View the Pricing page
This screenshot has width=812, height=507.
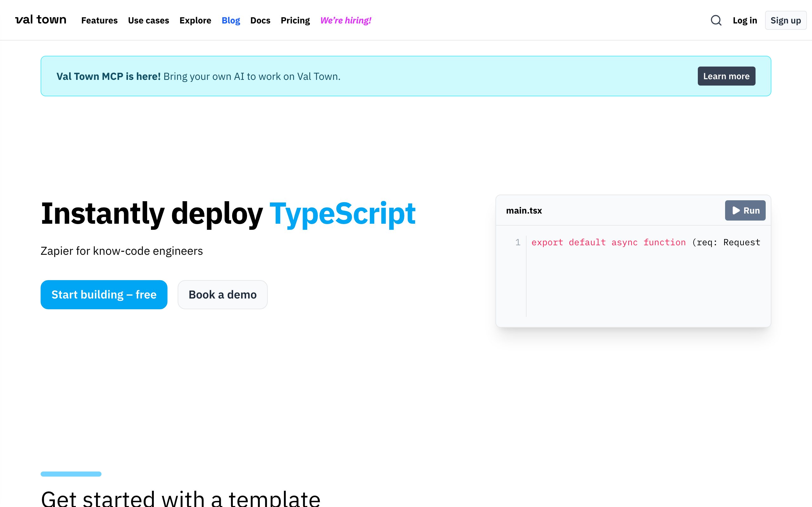coord(295,21)
